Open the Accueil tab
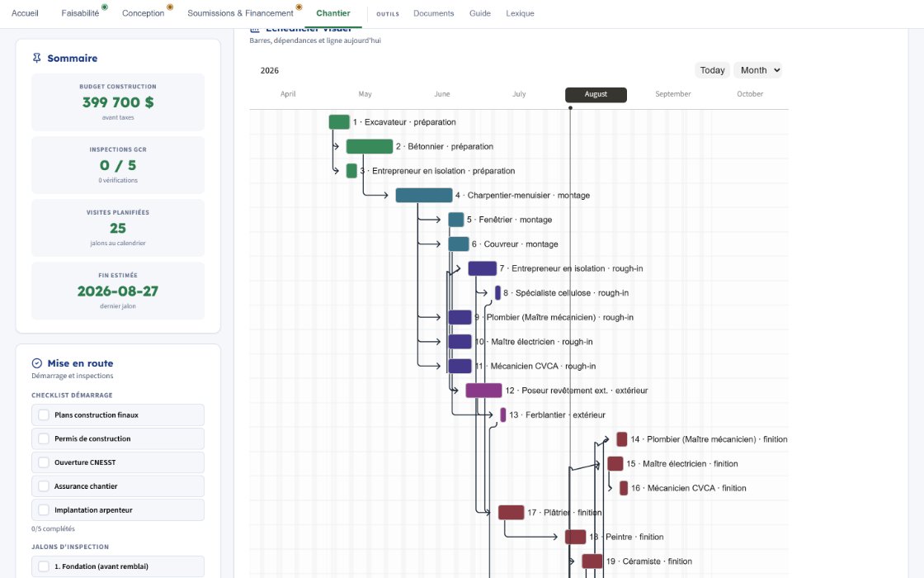This screenshot has height=578, width=924. coord(25,13)
